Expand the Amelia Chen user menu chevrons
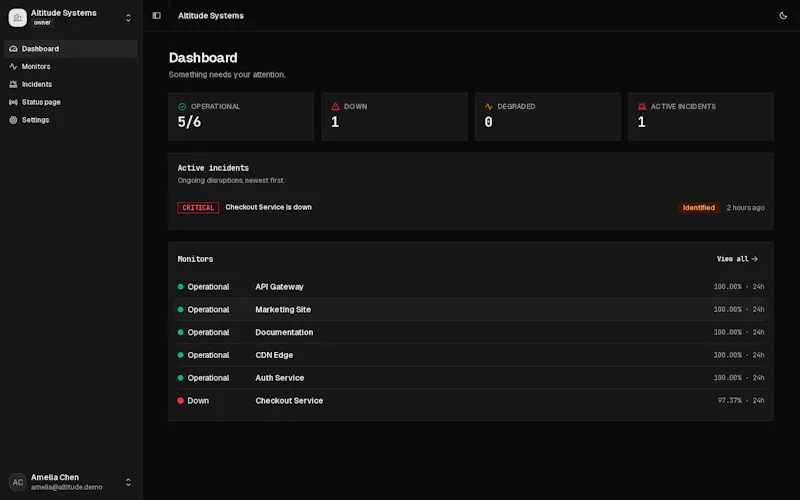The height and width of the screenshot is (500, 800). point(128,482)
